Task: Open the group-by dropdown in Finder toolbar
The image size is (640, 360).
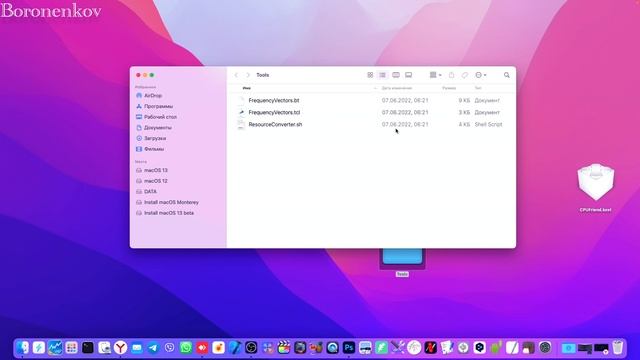Action: click(x=435, y=75)
